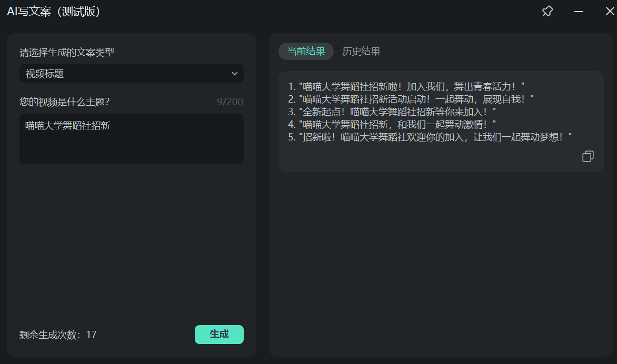Switch to the 历史结果 tab
617x364 pixels.
[x=362, y=51]
